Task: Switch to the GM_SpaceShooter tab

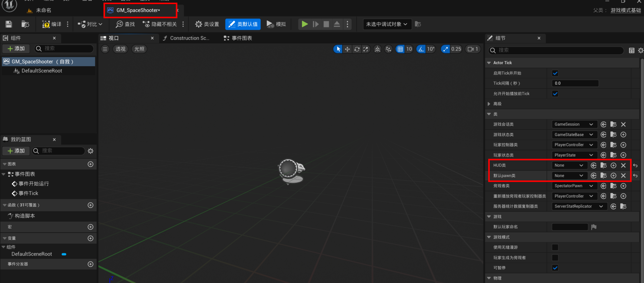Action: tap(138, 10)
